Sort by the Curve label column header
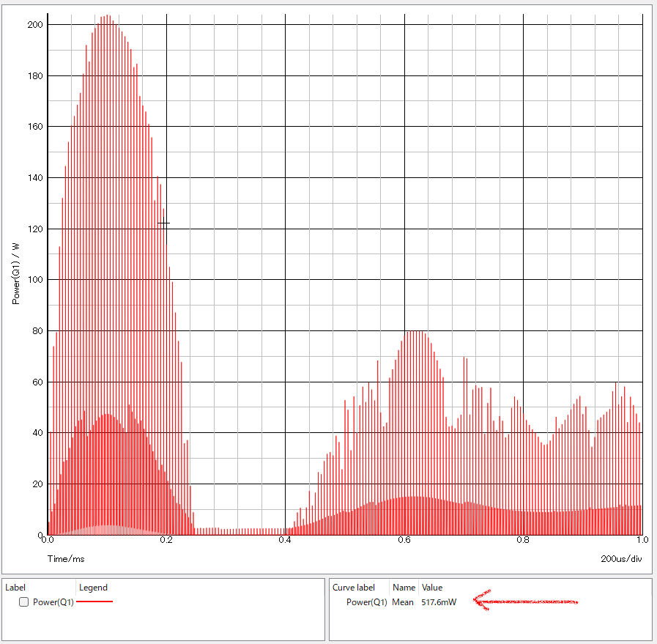The image size is (657, 644). [x=354, y=588]
